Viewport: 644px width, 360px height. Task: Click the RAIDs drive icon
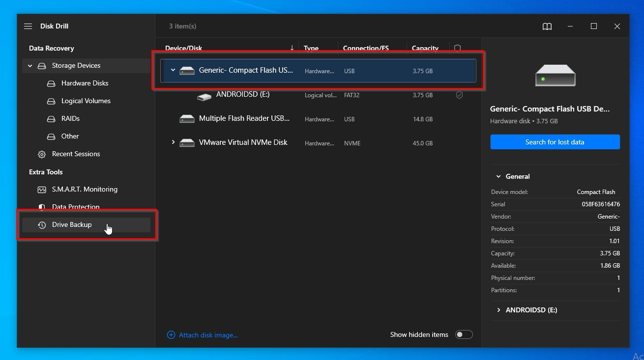pyautogui.click(x=51, y=119)
